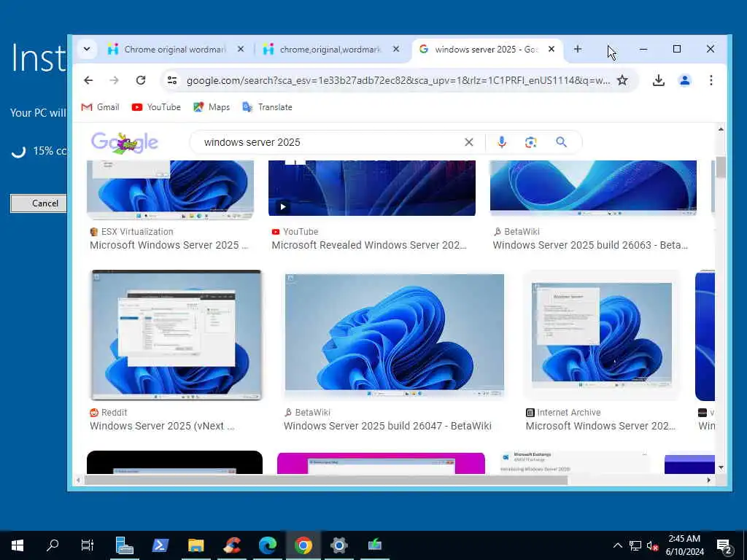Open Task View on the taskbar

tap(88, 545)
